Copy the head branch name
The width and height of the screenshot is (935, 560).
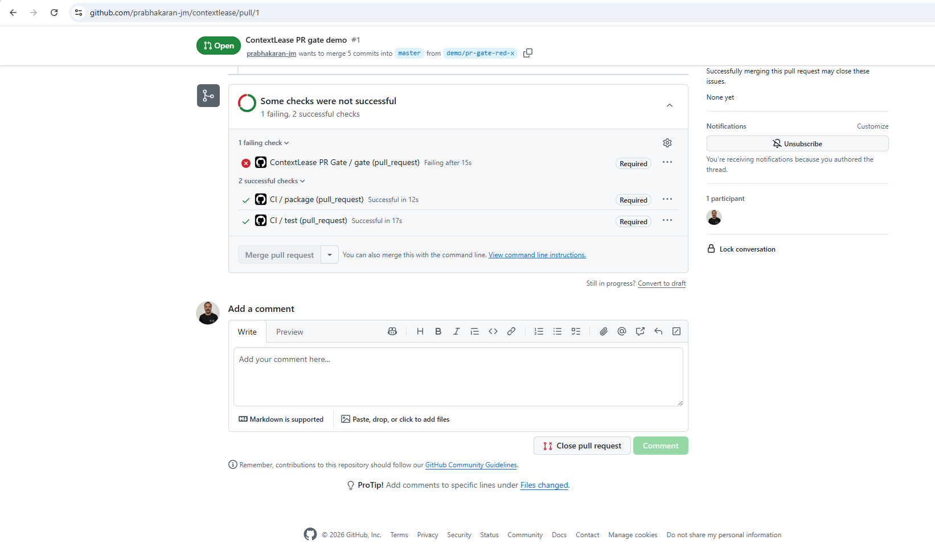pyautogui.click(x=528, y=53)
